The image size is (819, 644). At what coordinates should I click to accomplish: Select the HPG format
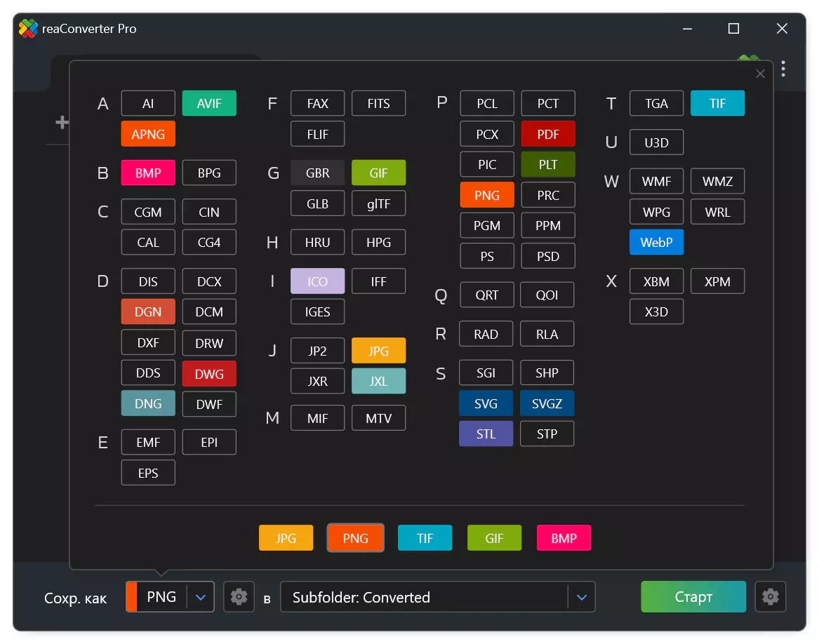[x=379, y=242]
